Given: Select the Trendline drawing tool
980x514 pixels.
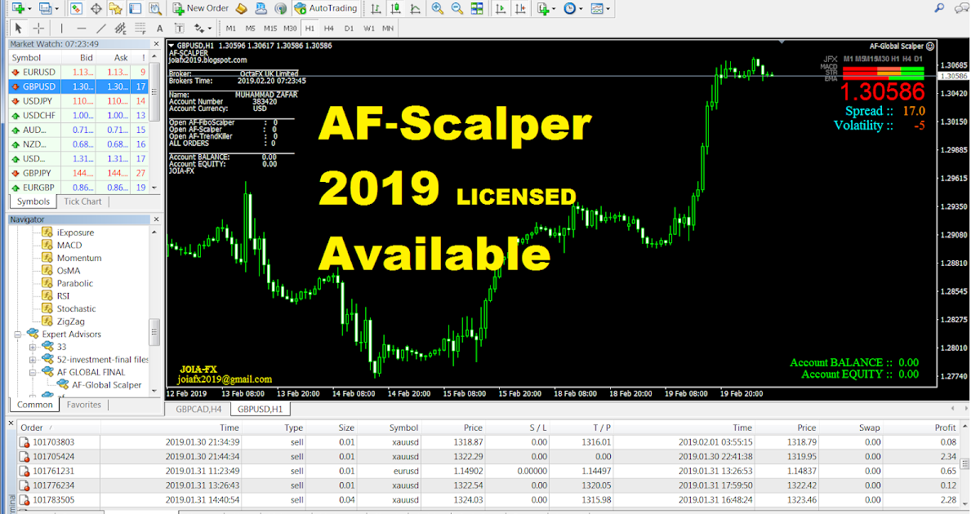Looking at the screenshot, I should click(101, 29).
